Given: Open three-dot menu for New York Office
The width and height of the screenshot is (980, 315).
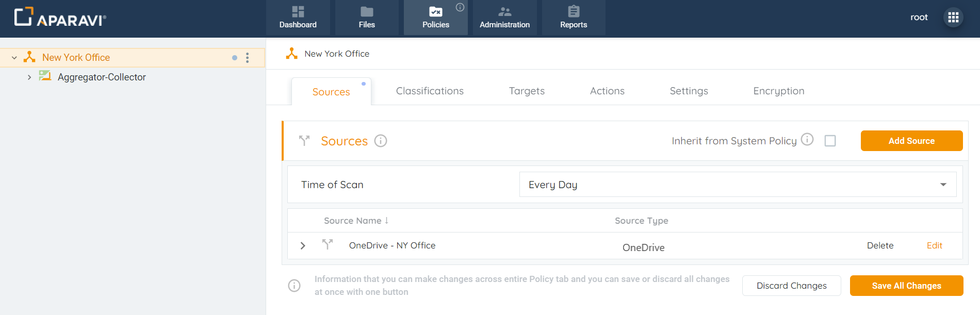Looking at the screenshot, I should point(248,58).
